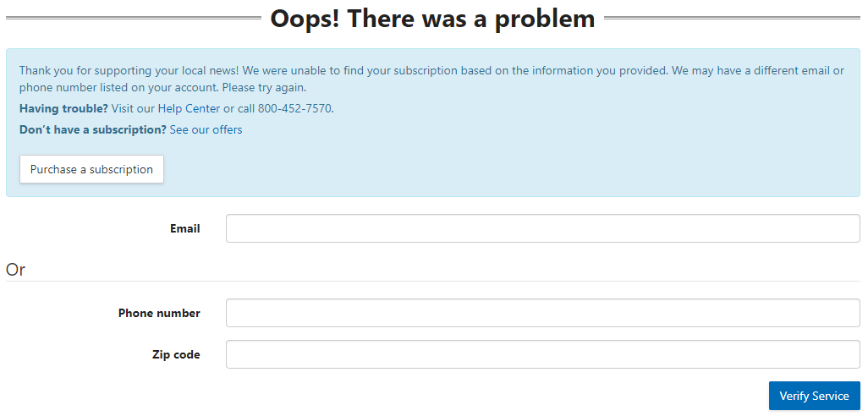Open the Help Center link
868x416 pixels.
(x=189, y=108)
